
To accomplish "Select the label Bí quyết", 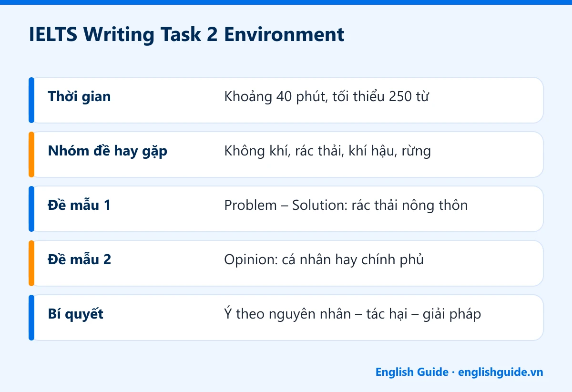I will pos(76,314).
